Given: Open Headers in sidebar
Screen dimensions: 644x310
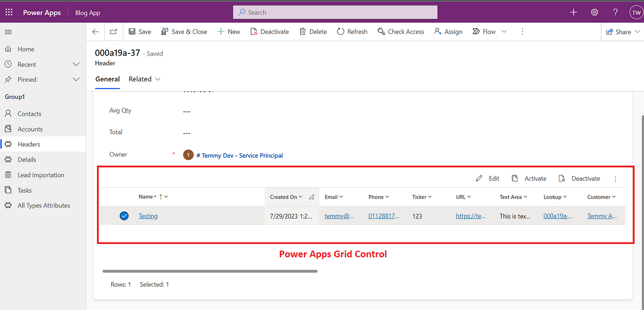Looking at the screenshot, I should [x=43, y=144].
